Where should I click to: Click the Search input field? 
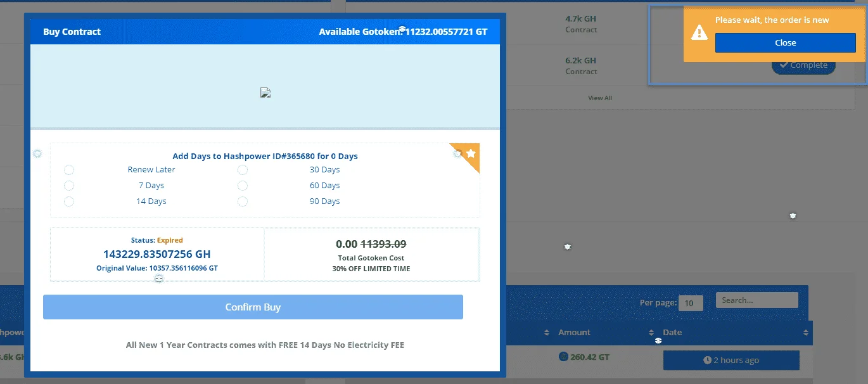pos(757,300)
